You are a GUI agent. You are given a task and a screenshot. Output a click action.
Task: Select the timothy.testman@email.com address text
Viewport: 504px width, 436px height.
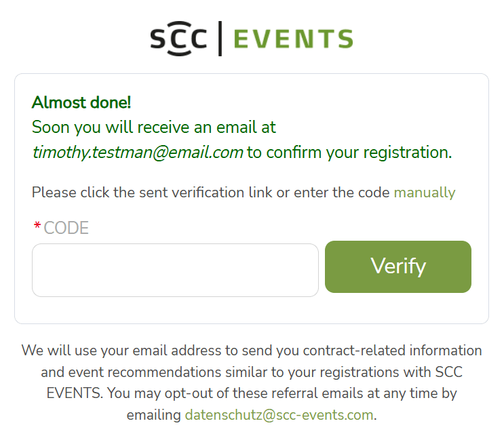(x=138, y=153)
